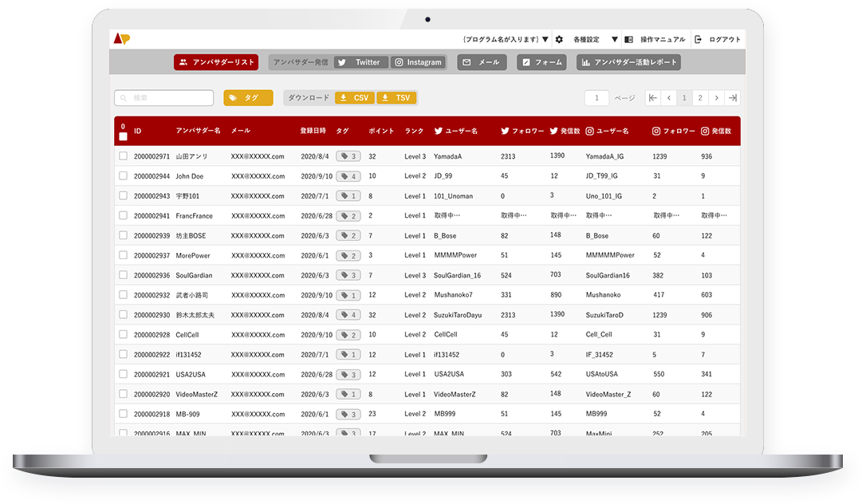Click the AP logo icon
This screenshot has height=504, width=862.
pyautogui.click(x=121, y=39)
